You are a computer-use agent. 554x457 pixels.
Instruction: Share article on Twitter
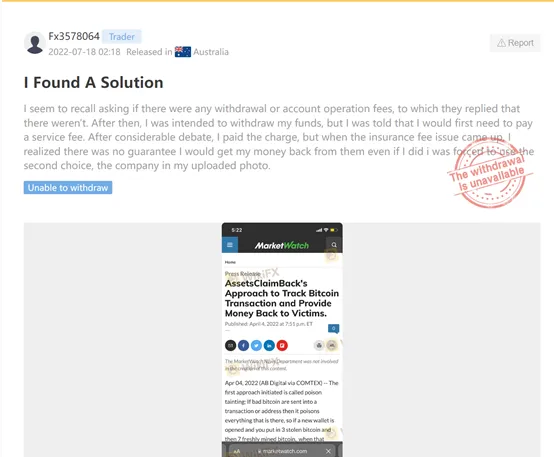coord(256,345)
